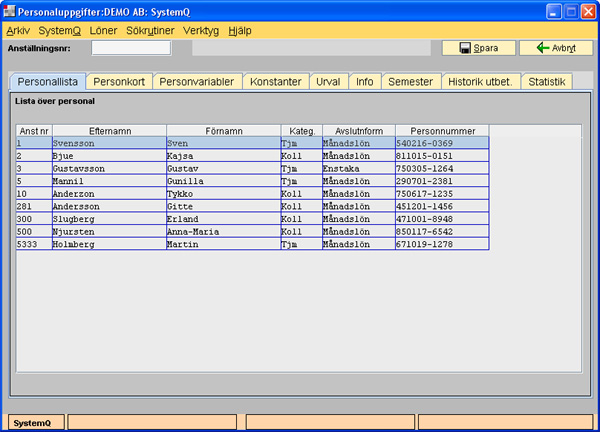Go to the Historik utbet. tab

pyautogui.click(x=479, y=82)
